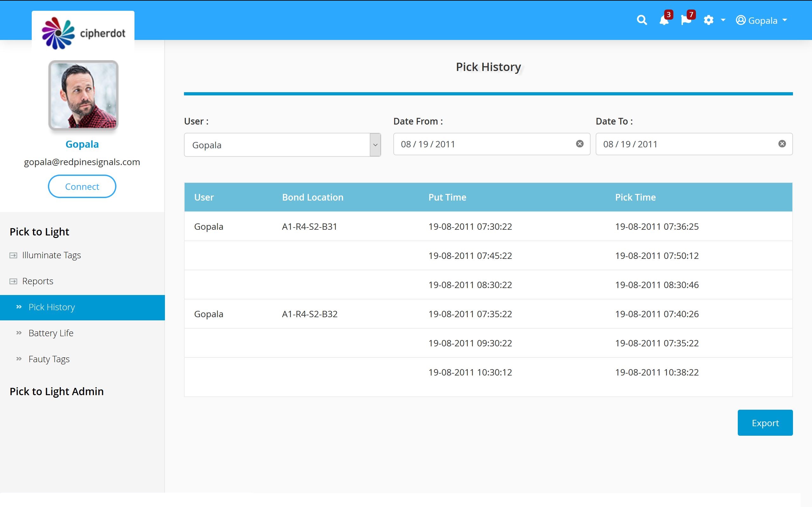Clear the Date To field
812x507 pixels.
point(782,144)
